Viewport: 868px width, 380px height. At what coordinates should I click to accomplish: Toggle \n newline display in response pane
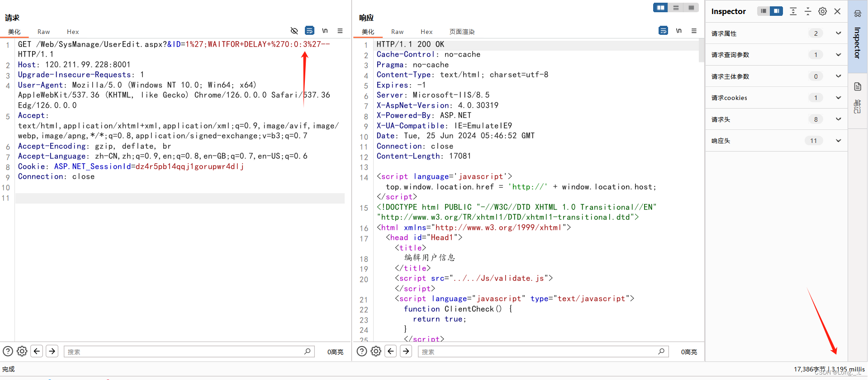click(x=678, y=31)
